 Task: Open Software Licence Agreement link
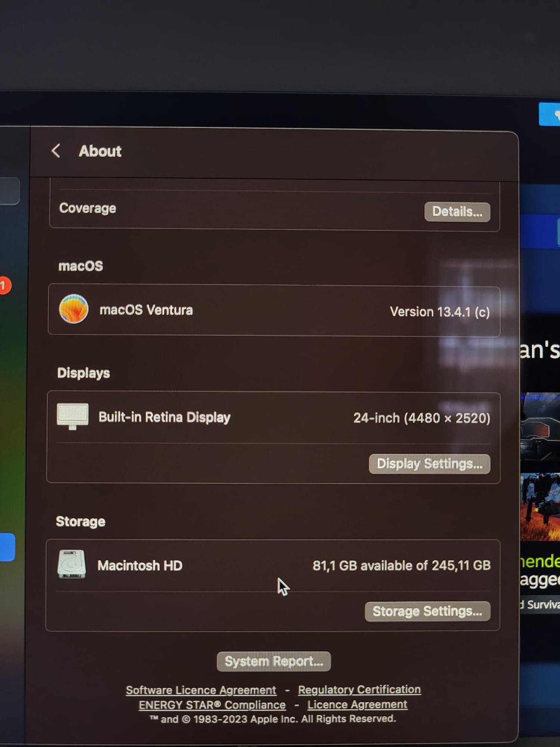(x=201, y=690)
